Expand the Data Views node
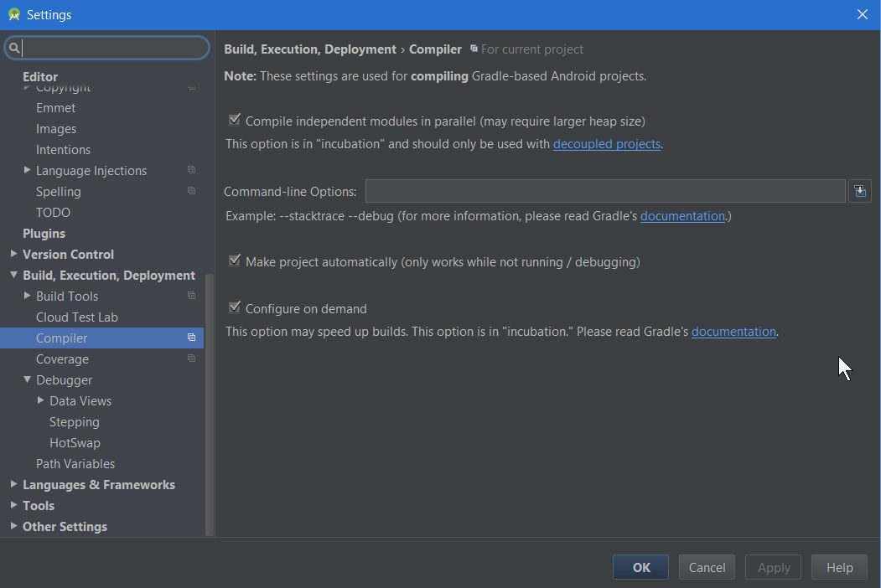The height and width of the screenshot is (588, 881). (x=40, y=400)
